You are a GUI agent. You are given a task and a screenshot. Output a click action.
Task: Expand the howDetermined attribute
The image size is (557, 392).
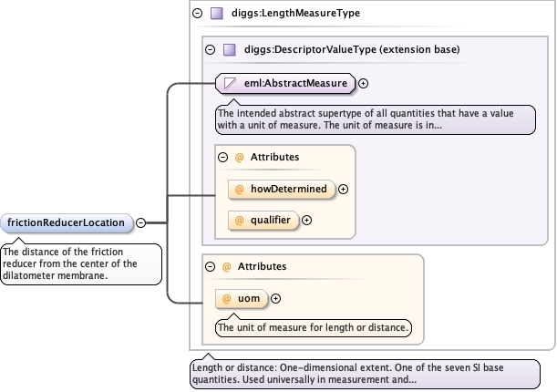[343, 190]
